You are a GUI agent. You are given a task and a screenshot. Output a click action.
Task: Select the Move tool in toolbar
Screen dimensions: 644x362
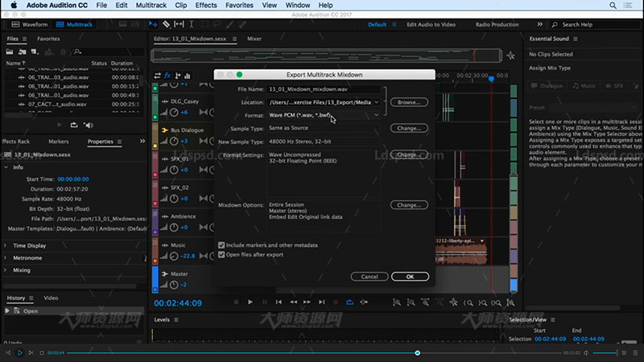click(153, 25)
